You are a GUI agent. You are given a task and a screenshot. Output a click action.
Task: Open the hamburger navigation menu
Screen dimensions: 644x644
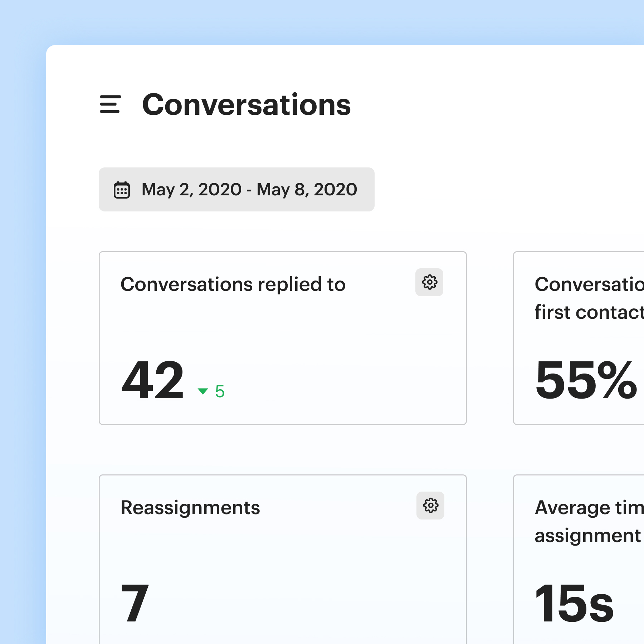coord(110,104)
